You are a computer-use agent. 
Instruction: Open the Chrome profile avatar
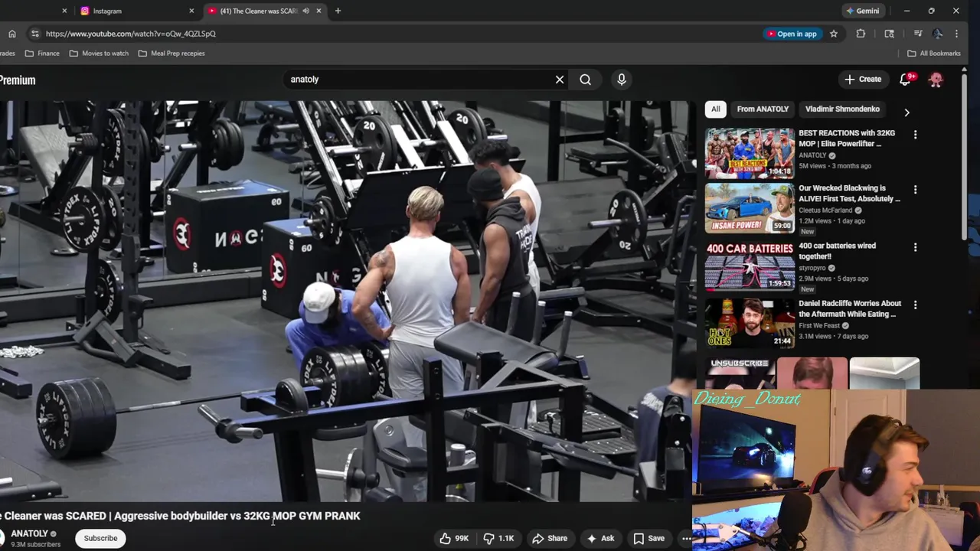pyautogui.click(x=937, y=34)
